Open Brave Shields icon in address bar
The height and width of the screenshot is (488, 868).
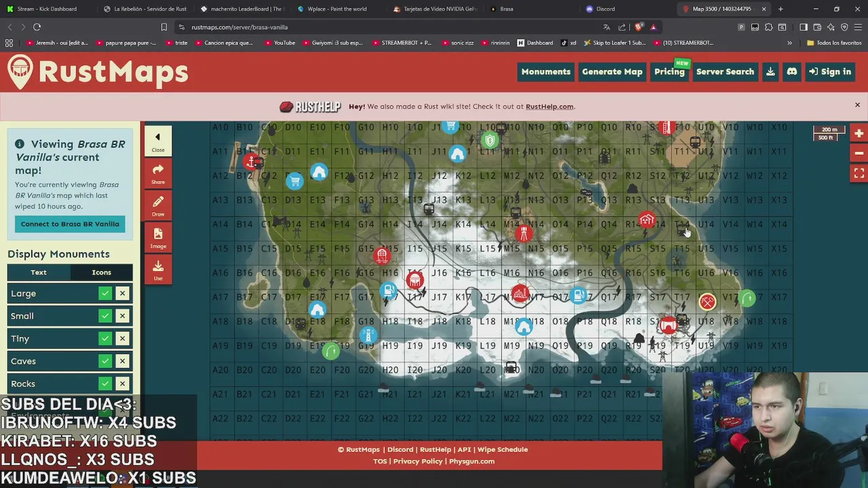click(x=639, y=27)
